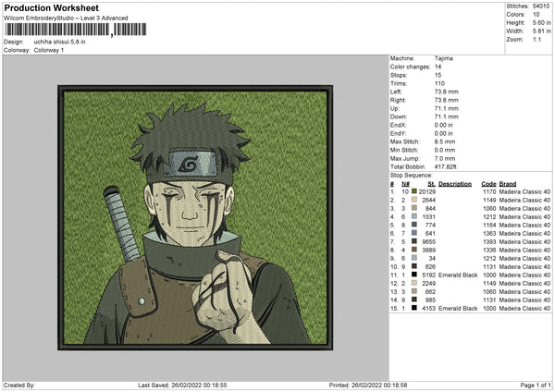The image size is (555, 392).
Task: Click the Code column header
Action: pyautogui.click(x=488, y=184)
